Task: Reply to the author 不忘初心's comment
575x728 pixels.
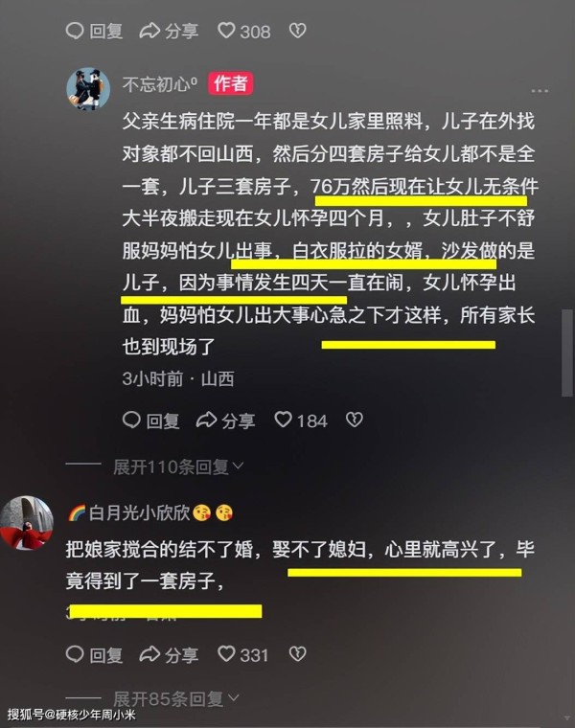Action: (151, 421)
